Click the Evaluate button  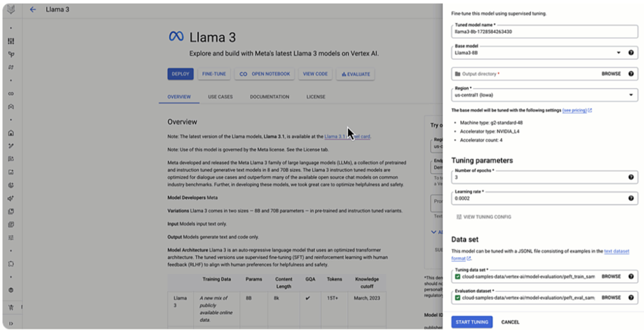point(355,74)
